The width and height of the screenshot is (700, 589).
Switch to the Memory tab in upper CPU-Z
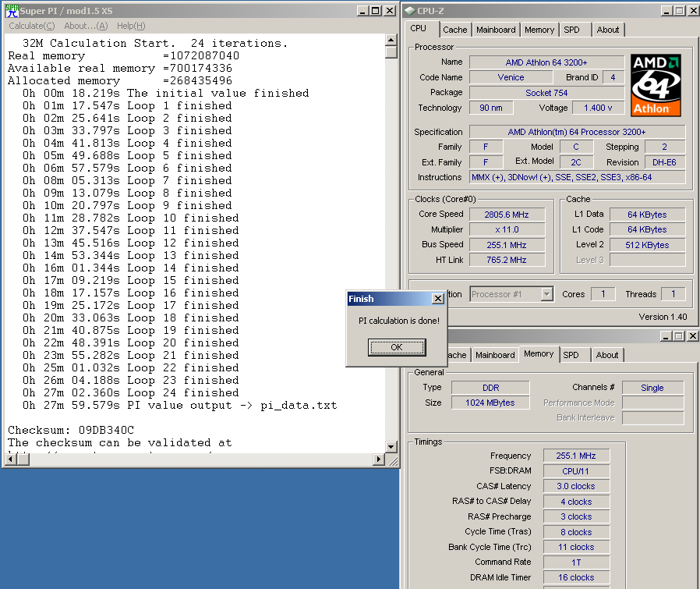(x=539, y=30)
